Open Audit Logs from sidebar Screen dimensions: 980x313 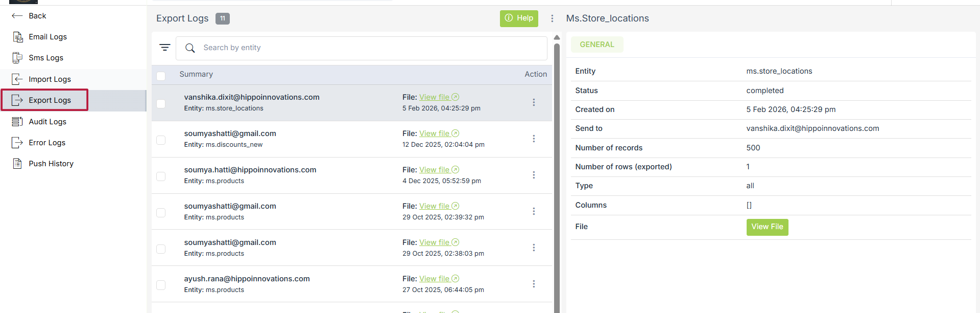click(x=47, y=122)
